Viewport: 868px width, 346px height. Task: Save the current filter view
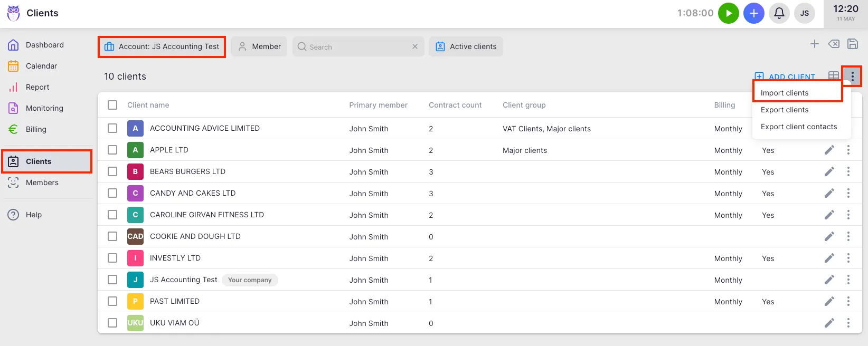click(853, 44)
